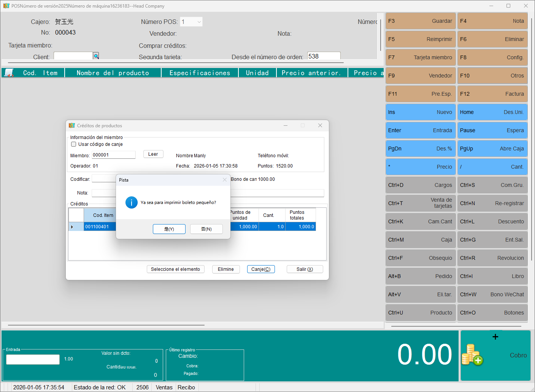Enable Usar código de canje checkbox
The image size is (535, 392).
click(x=74, y=144)
